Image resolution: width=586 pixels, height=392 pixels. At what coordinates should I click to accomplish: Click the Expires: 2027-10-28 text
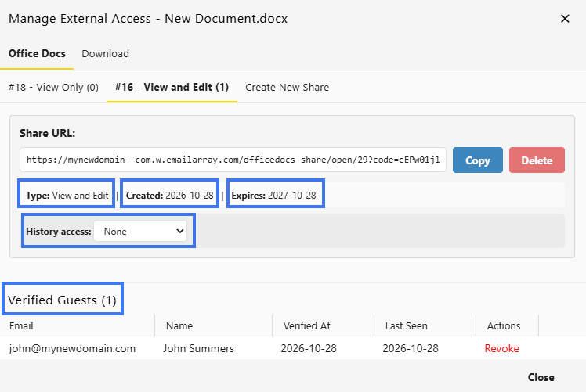[x=273, y=196]
